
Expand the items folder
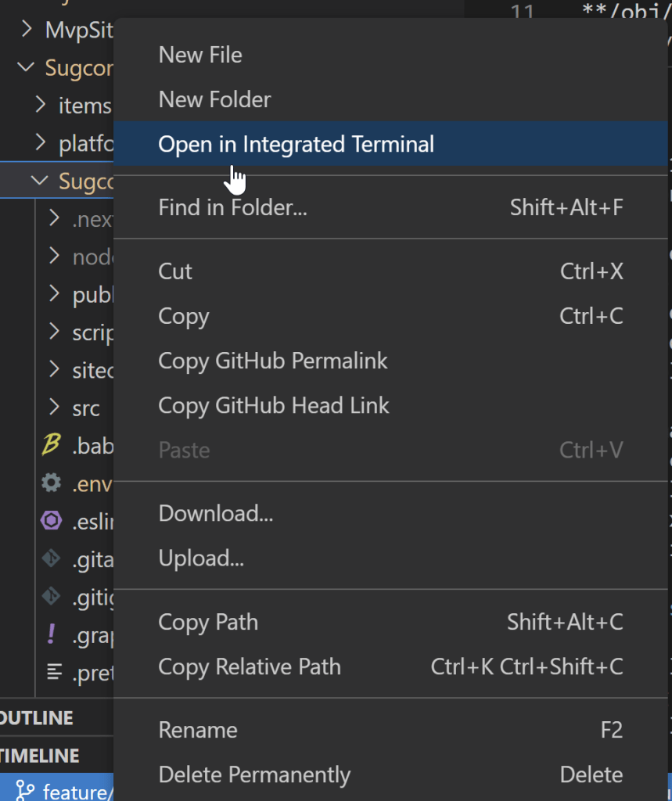coord(41,106)
